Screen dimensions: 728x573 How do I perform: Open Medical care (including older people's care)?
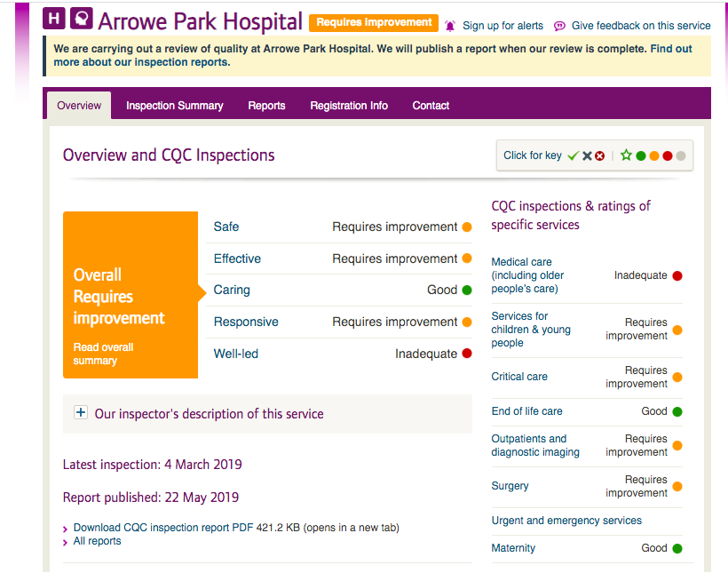tap(527, 275)
